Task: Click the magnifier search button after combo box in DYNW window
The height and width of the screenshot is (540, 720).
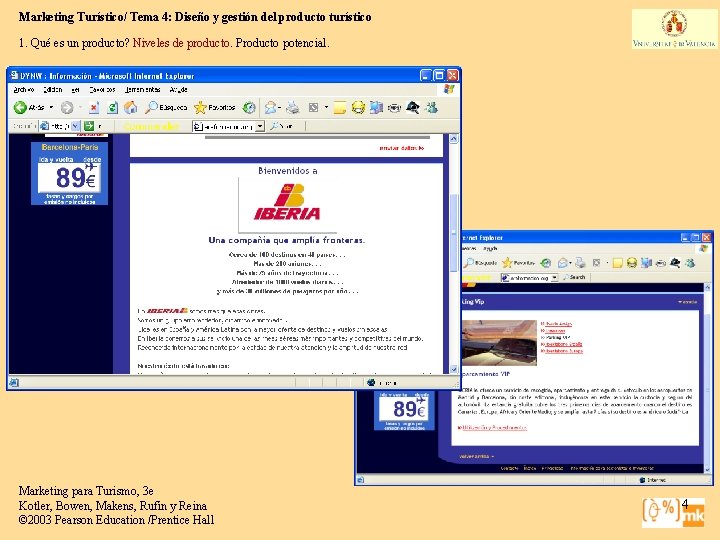Action: point(281,126)
